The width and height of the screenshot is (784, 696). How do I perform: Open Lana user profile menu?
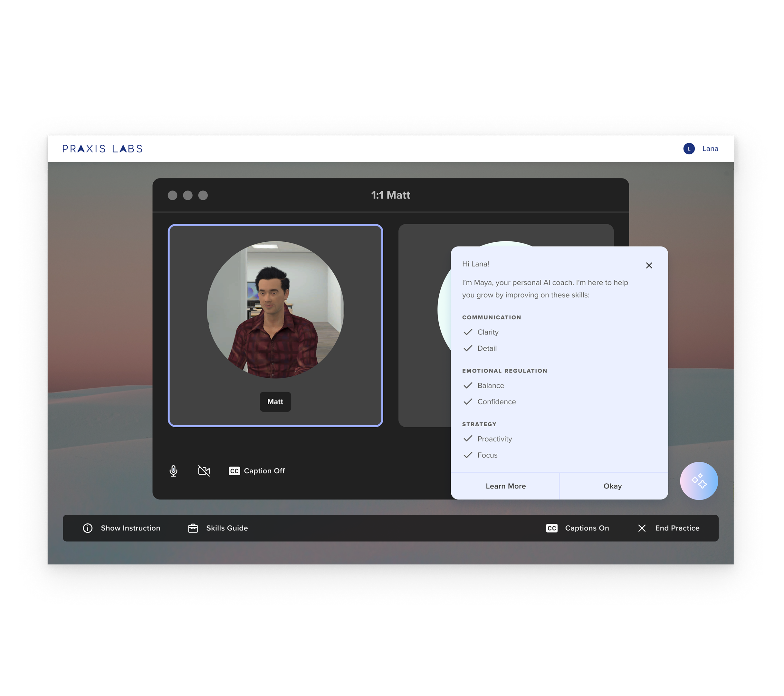710,149
